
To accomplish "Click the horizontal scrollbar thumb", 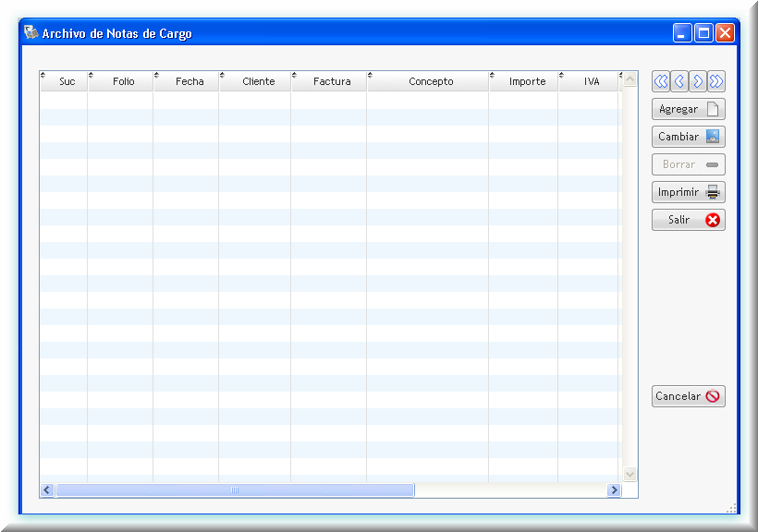I will 235,490.
